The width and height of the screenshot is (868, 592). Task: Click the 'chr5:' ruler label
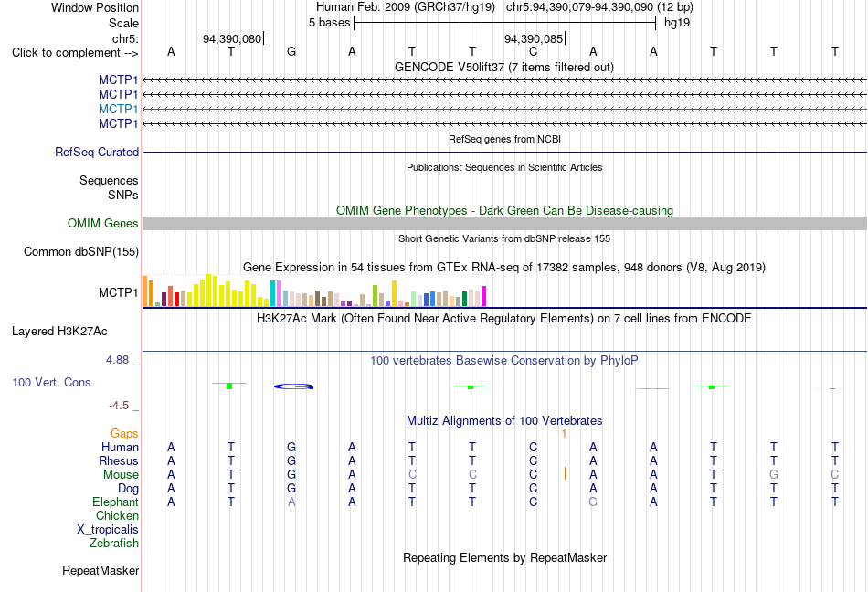coord(126,38)
